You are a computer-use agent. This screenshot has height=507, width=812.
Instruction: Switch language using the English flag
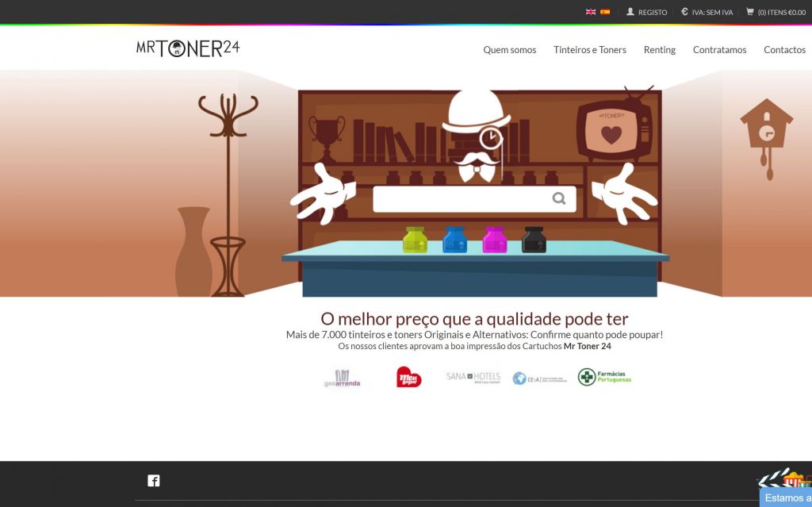(x=591, y=12)
